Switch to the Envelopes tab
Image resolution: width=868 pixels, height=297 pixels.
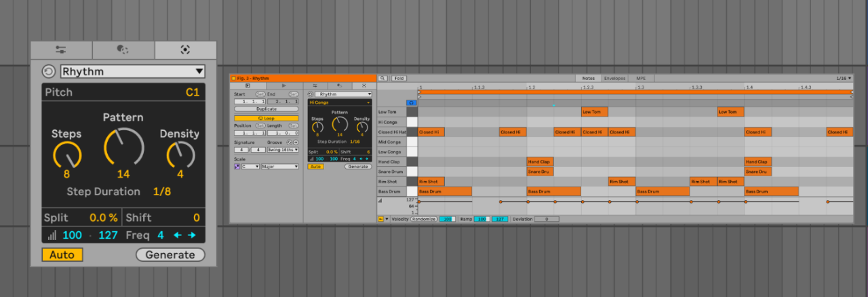click(x=613, y=79)
